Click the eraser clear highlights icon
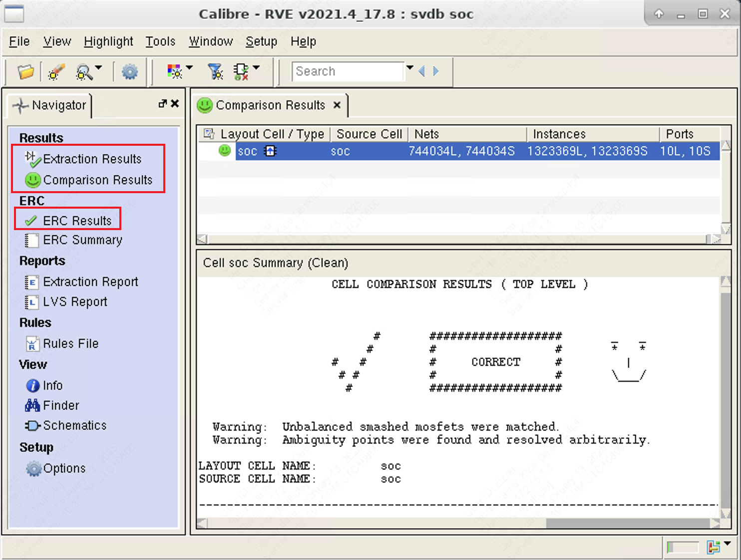Image resolution: width=741 pixels, height=560 pixels. pyautogui.click(x=56, y=72)
